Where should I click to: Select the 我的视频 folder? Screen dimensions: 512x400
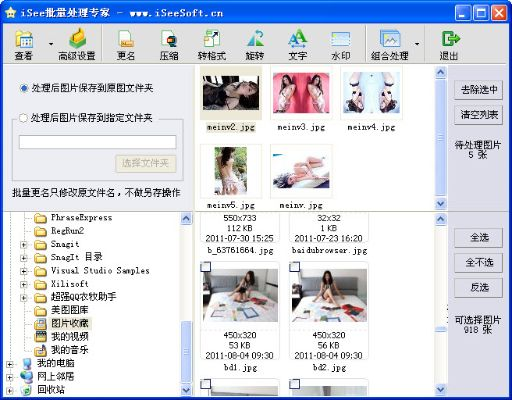click(69, 337)
